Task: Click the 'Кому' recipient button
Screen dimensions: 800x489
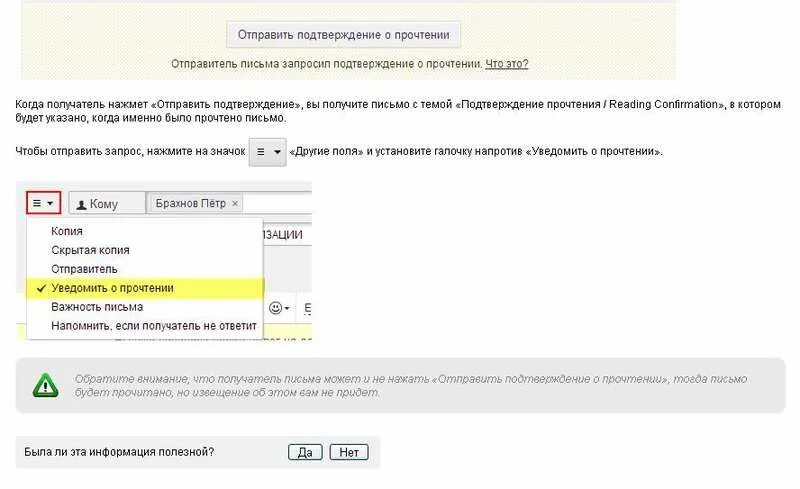Action: (107, 204)
